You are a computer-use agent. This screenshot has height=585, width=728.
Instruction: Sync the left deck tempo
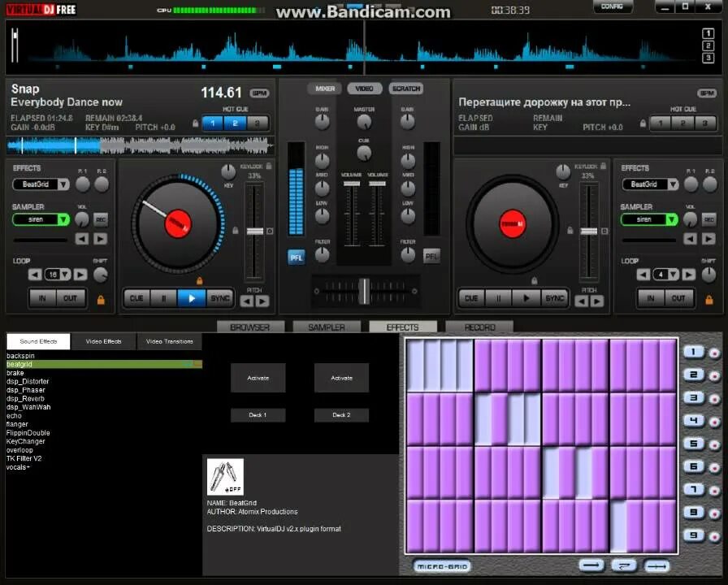click(219, 298)
